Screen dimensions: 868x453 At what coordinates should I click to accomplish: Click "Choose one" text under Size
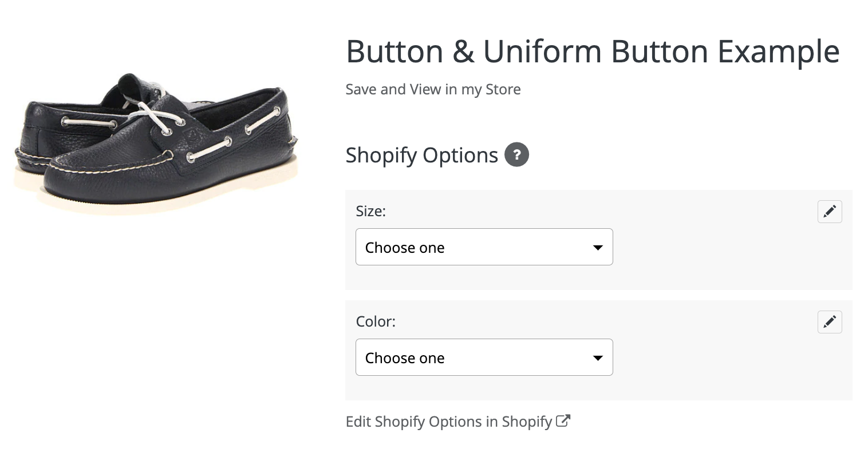[405, 248]
